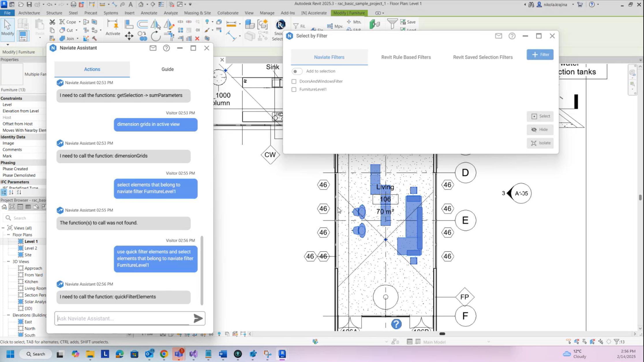
Task: Toggle the Add to selection switch
Action: 297,71
